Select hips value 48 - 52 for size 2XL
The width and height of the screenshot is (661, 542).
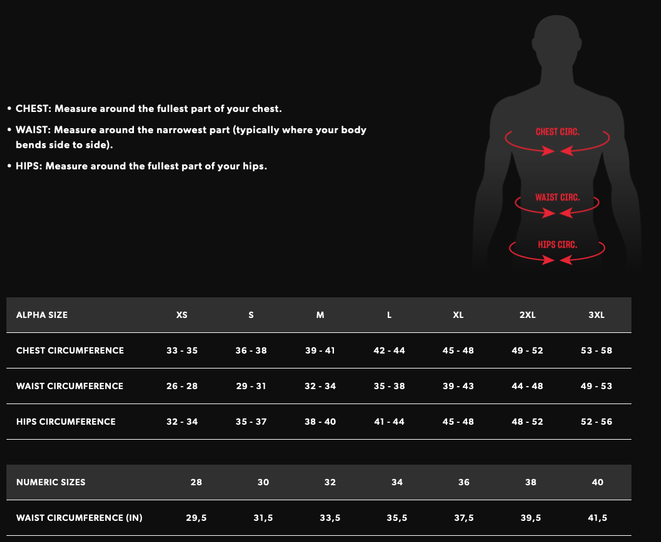527,422
